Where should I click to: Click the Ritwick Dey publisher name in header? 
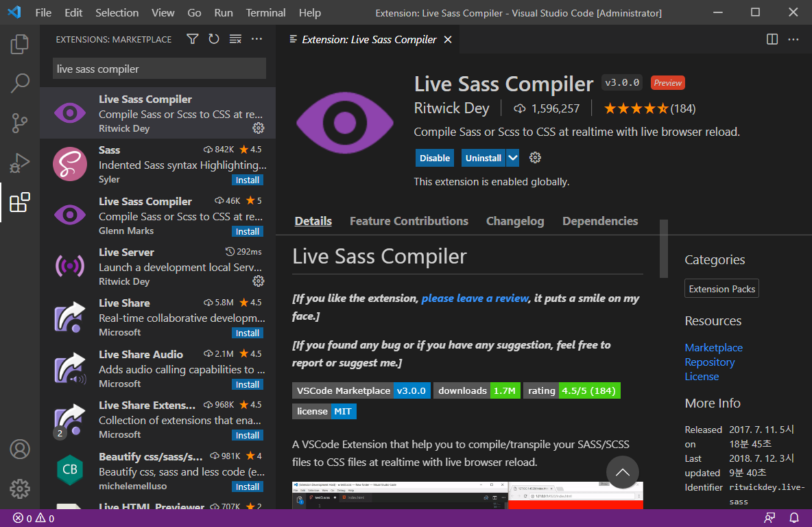(451, 108)
